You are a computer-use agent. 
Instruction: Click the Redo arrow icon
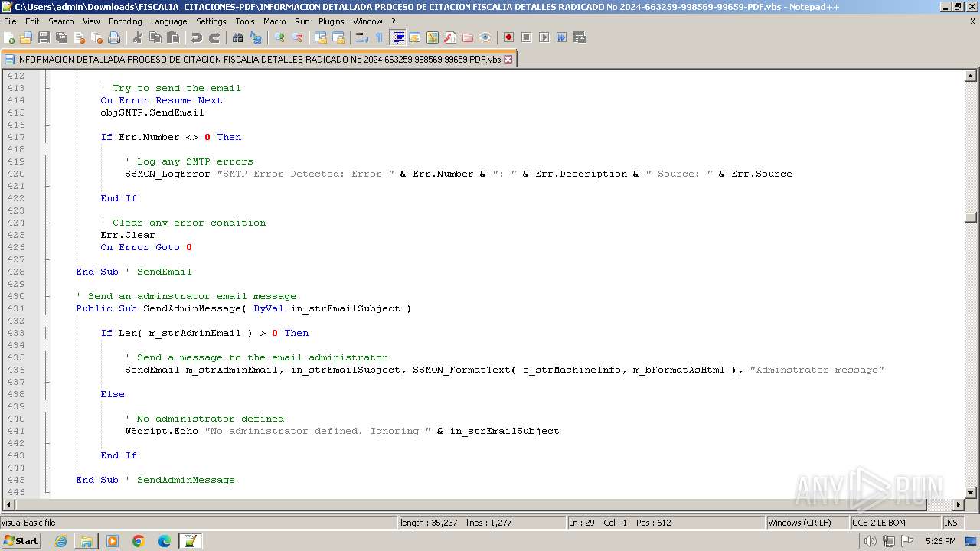[214, 37]
